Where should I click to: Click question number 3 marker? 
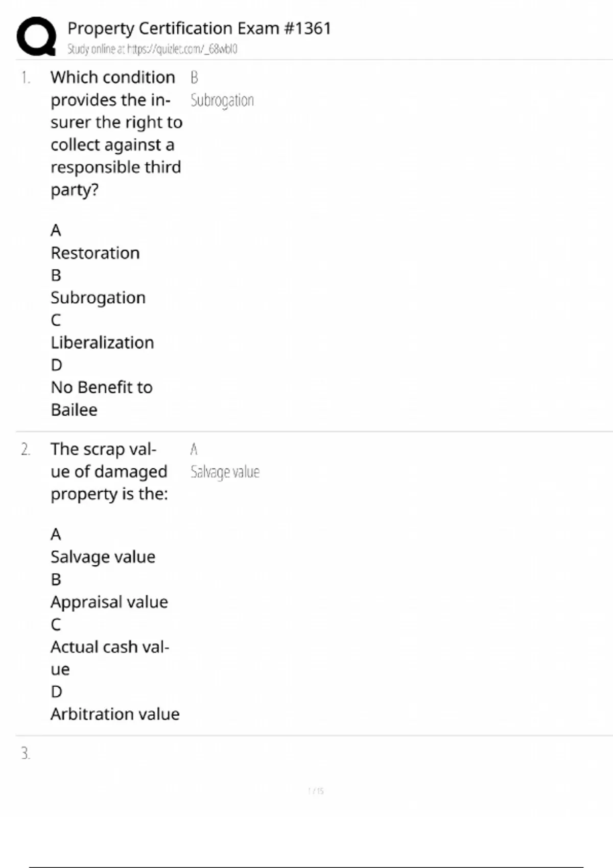26,754
